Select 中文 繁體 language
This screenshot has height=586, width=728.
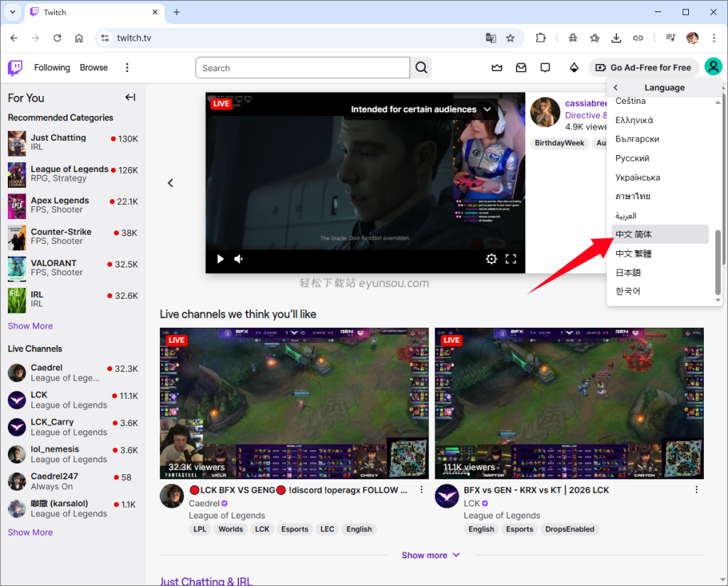tap(660, 254)
